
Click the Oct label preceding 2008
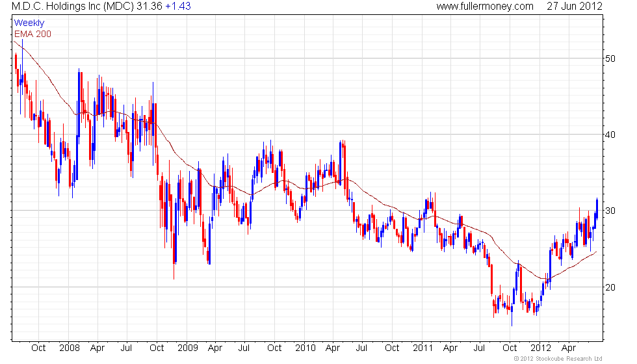pos(38,348)
